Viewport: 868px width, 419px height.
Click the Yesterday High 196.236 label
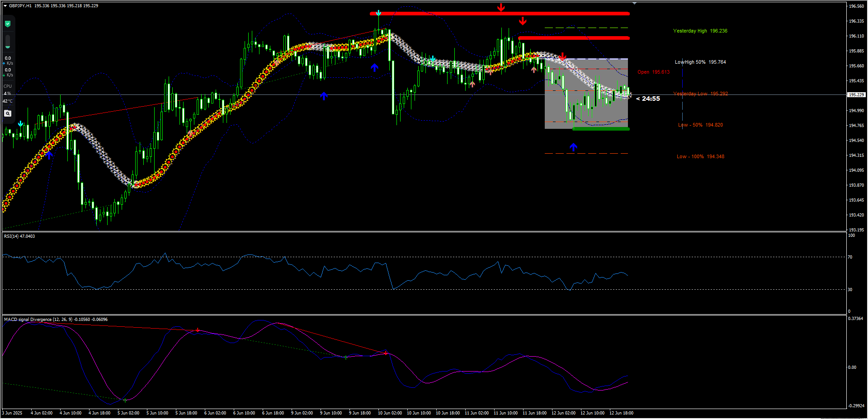click(700, 31)
